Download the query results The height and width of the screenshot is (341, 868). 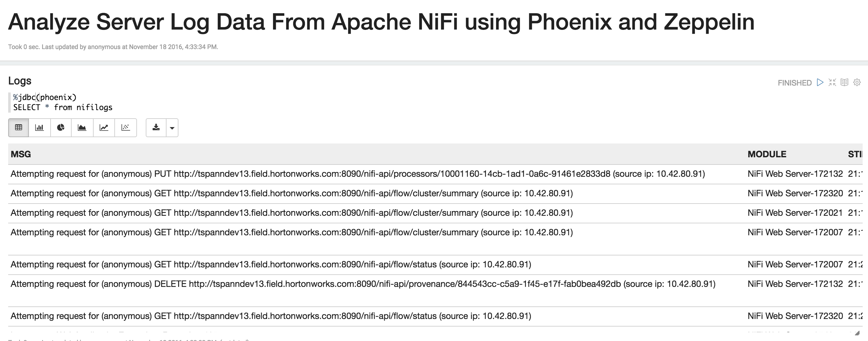156,127
